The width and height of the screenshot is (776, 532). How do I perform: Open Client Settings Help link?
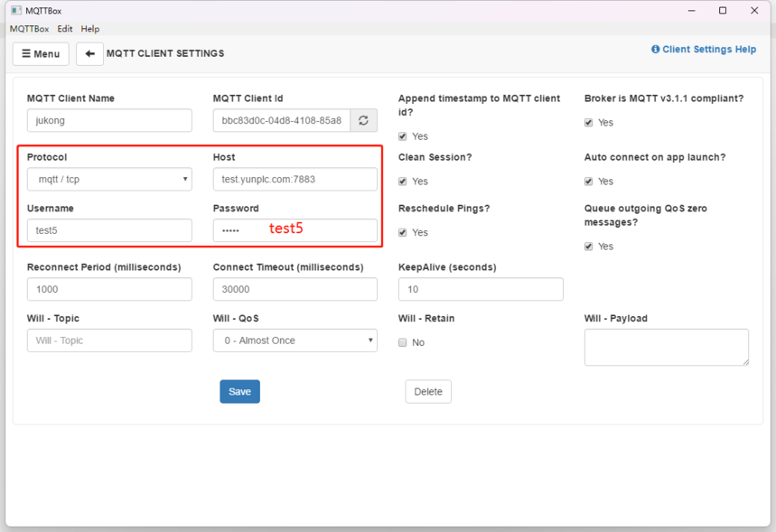pyautogui.click(x=704, y=49)
